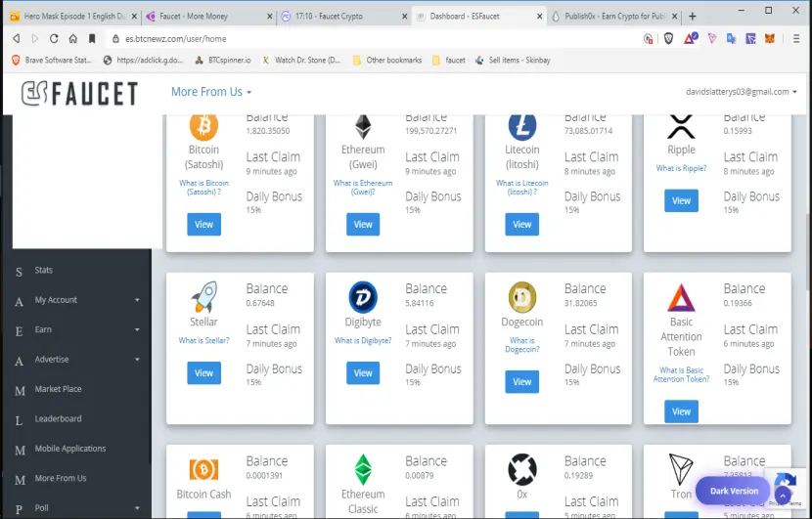Click the Digibyte logo

coord(363,297)
